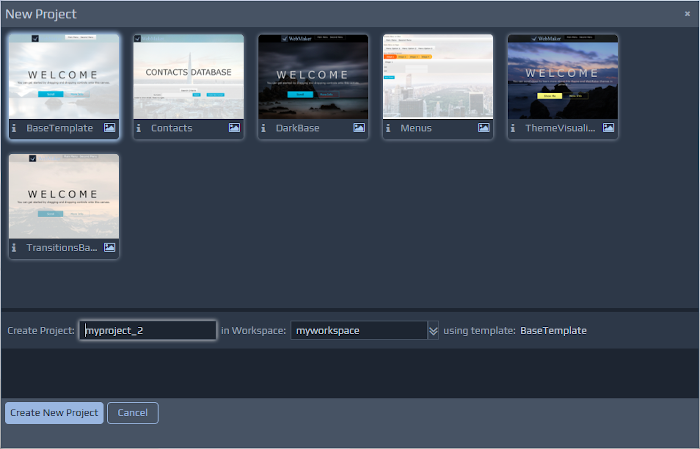Expand the Workspace dropdown arrow

(433, 331)
